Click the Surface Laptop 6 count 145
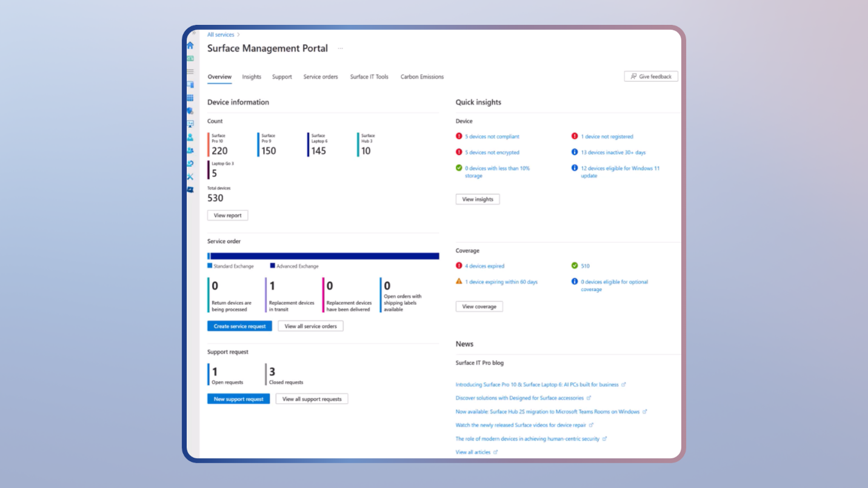The height and width of the screenshot is (488, 868). [319, 151]
